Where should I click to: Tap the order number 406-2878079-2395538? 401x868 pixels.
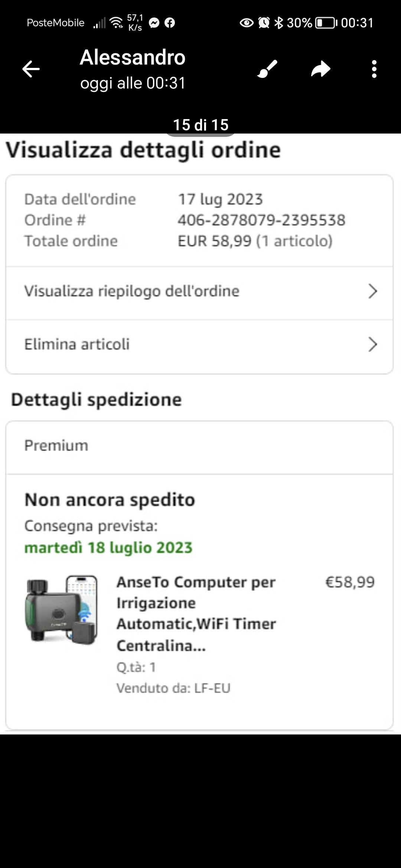click(261, 220)
